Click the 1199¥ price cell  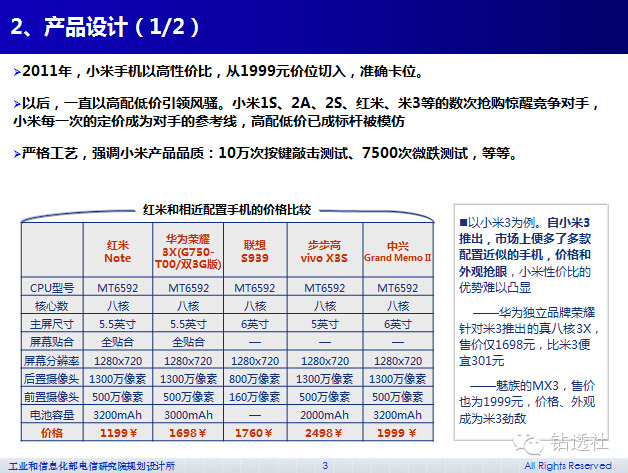pos(118,433)
